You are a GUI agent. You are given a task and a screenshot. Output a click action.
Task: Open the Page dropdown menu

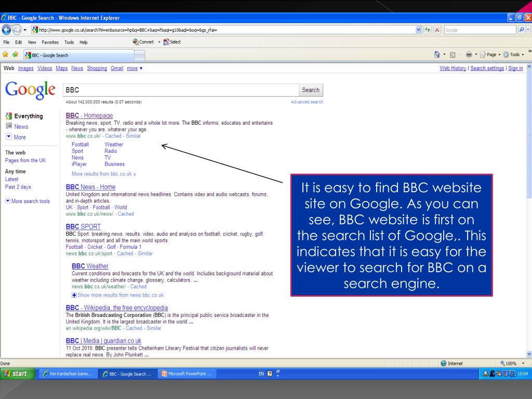(490, 54)
